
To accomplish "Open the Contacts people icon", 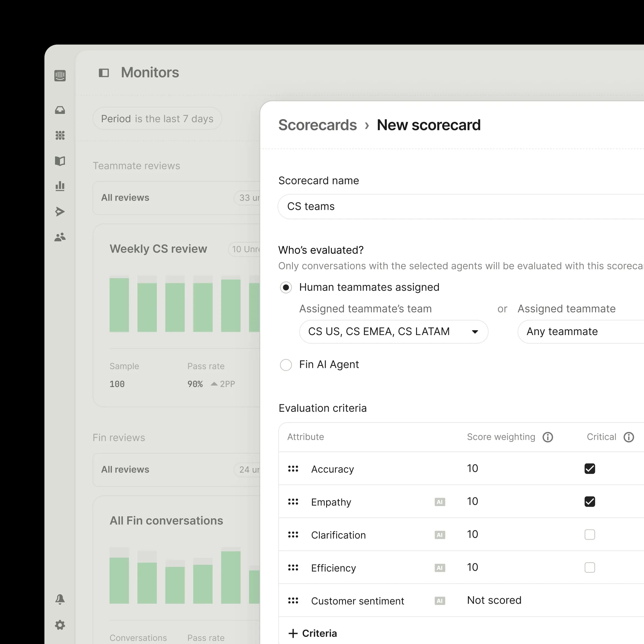I will pyautogui.click(x=60, y=237).
